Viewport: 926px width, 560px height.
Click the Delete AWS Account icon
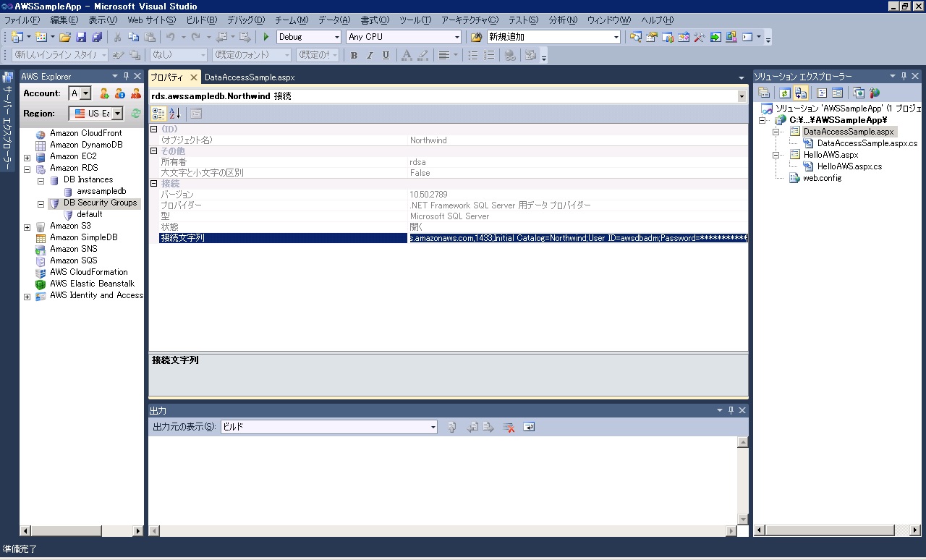click(x=136, y=93)
